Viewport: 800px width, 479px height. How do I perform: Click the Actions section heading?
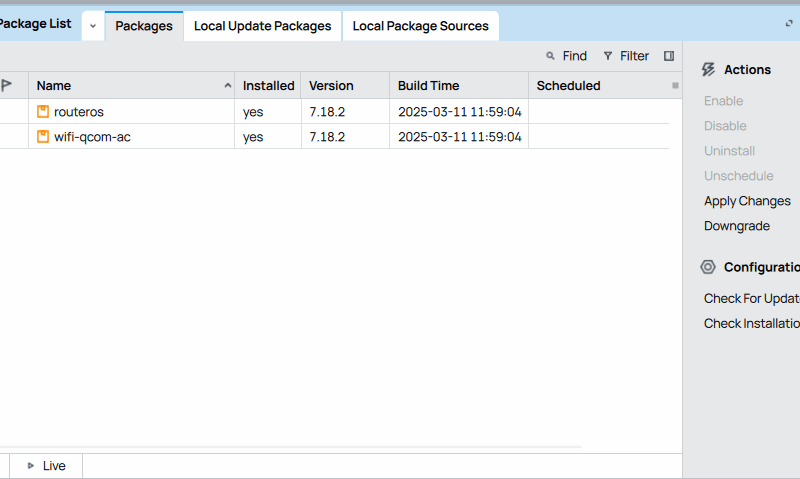(x=747, y=69)
